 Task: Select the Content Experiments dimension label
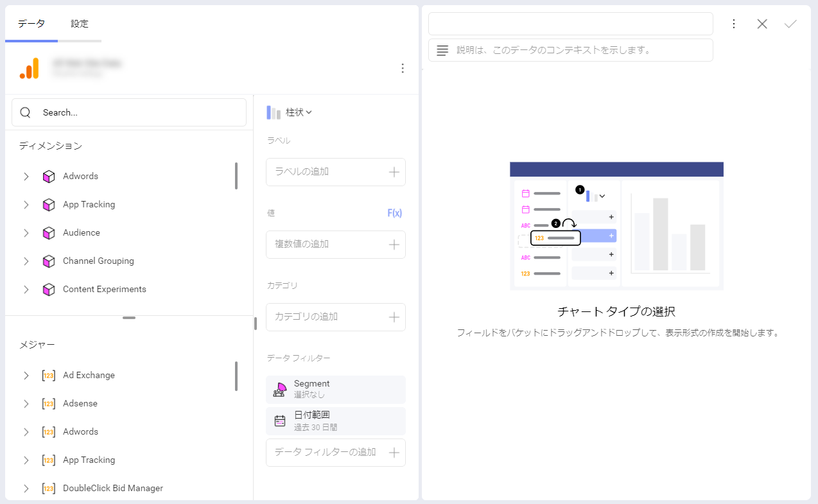tap(105, 290)
